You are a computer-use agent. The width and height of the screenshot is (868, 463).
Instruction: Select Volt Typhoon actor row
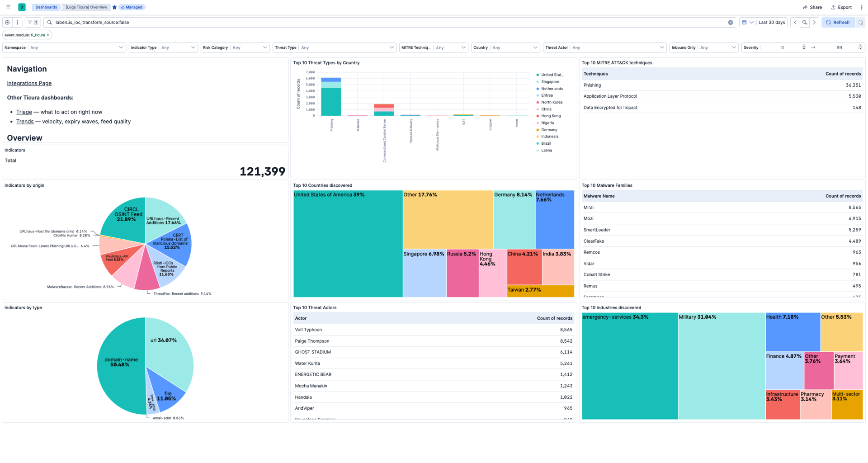coord(434,330)
